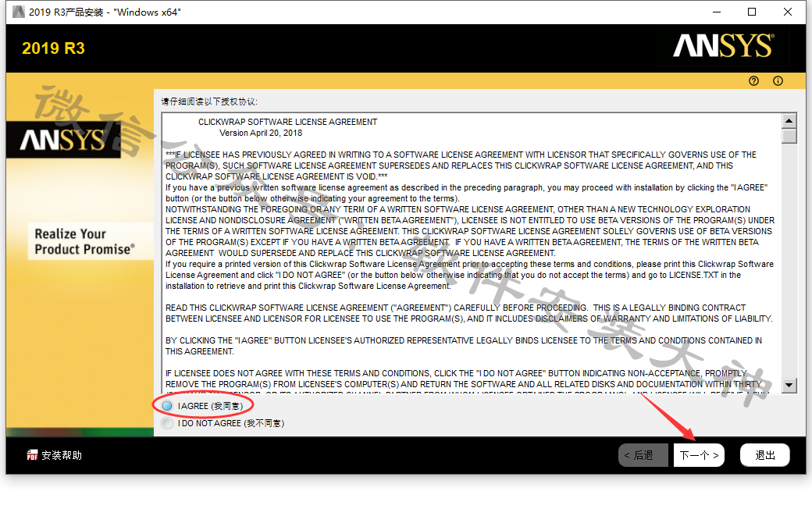The image size is (812, 509).
Task: Maximize the installer window
Action: 752,12
